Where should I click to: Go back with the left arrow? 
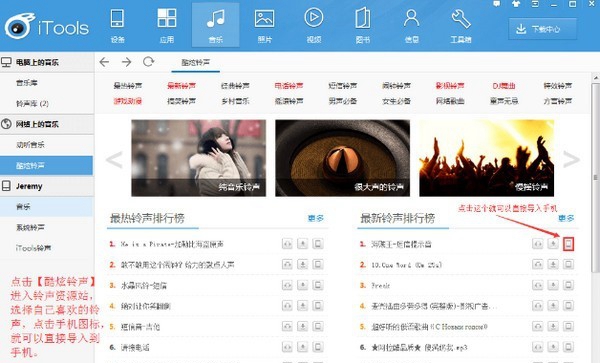(x=104, y=62)
